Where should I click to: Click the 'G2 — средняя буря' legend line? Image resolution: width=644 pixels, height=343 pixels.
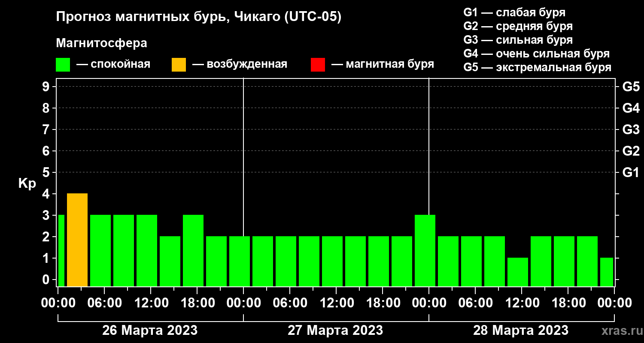click(x=518, y=26)
